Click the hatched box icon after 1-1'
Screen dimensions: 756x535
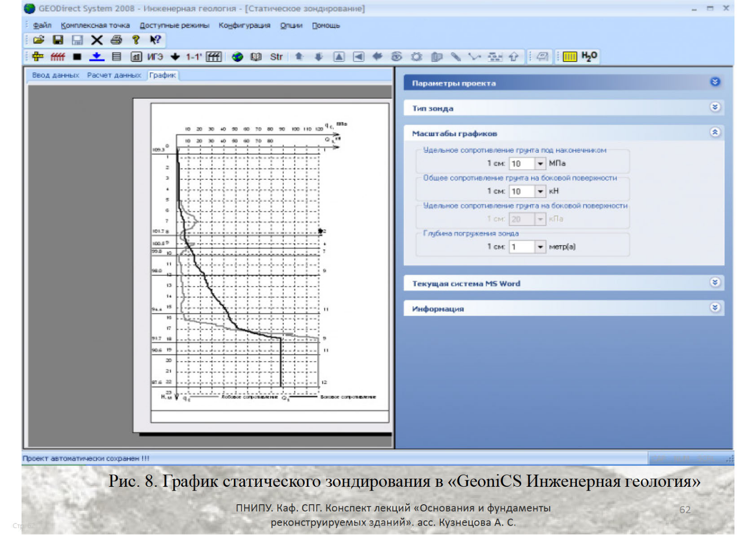tap(214, 57)
